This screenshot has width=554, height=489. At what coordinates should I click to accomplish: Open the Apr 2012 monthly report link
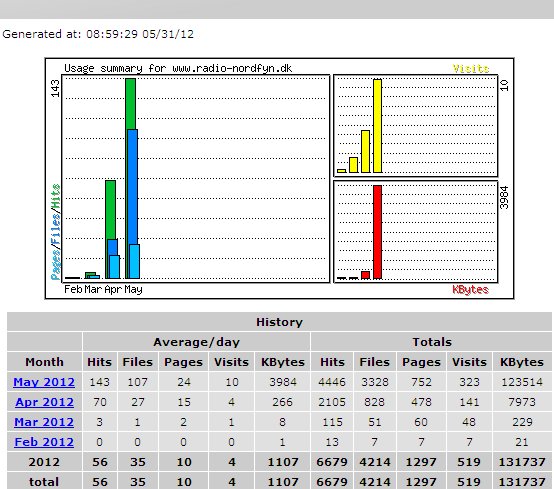click(44, 402)
